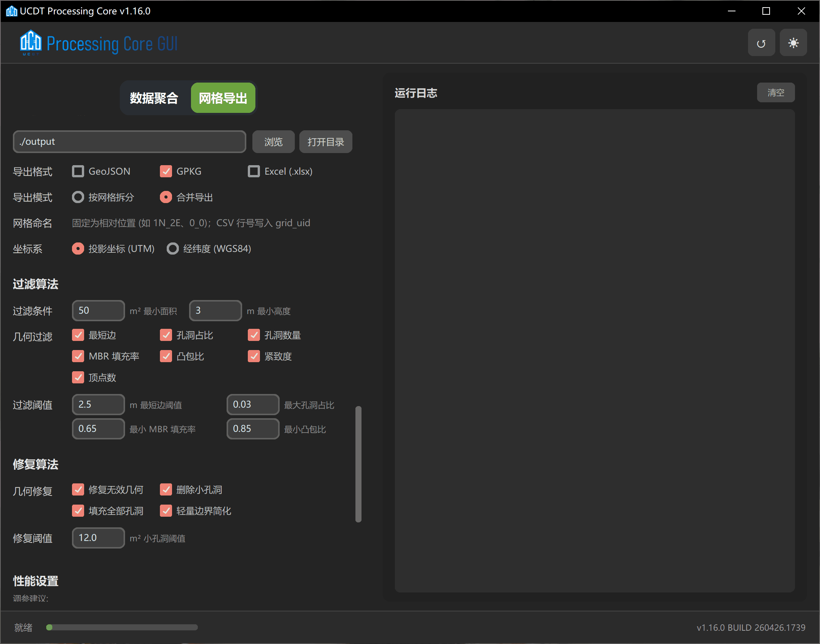Click the 运行日志 panel title
The height and width of the screenshot is (644, 820).
coord(416,93)
